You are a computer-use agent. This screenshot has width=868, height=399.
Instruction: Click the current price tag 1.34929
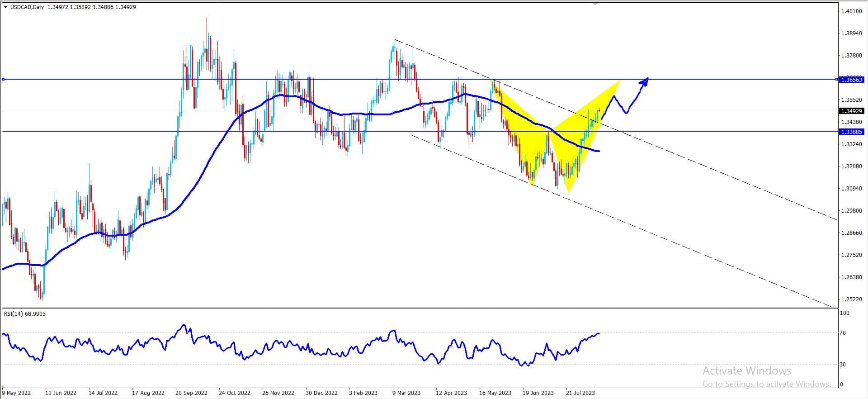tap(851, 111)
